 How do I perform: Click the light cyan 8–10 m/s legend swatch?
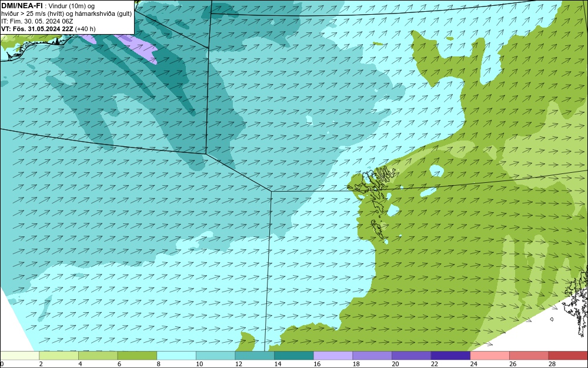[x=176, y=356]
